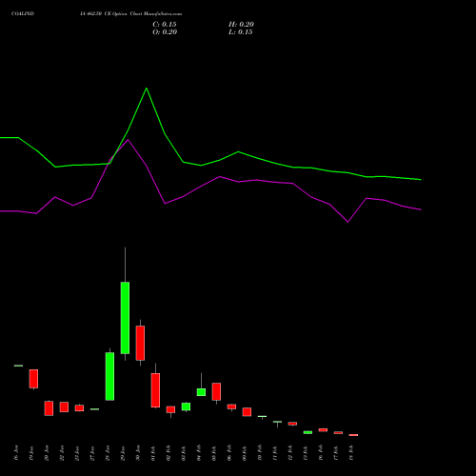Click the 09 Feb date label
This screenshot has height=476, width=476.
[x=245, y=453]
